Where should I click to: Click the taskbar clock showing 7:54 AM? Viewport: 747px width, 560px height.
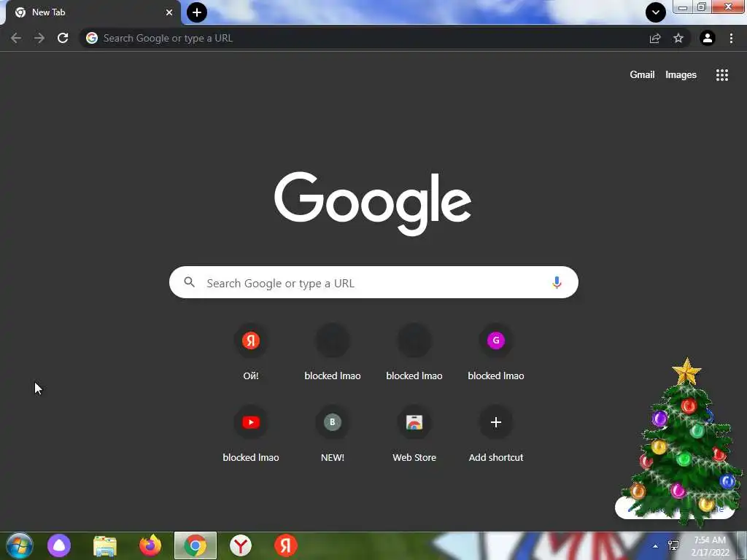(x=710, y=546)
